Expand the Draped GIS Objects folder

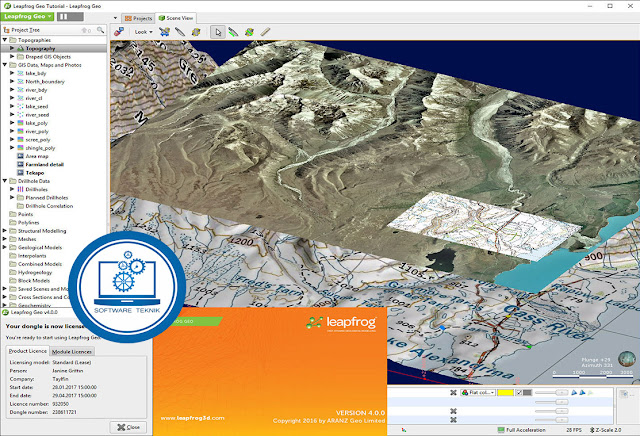[x=12, y=56]
